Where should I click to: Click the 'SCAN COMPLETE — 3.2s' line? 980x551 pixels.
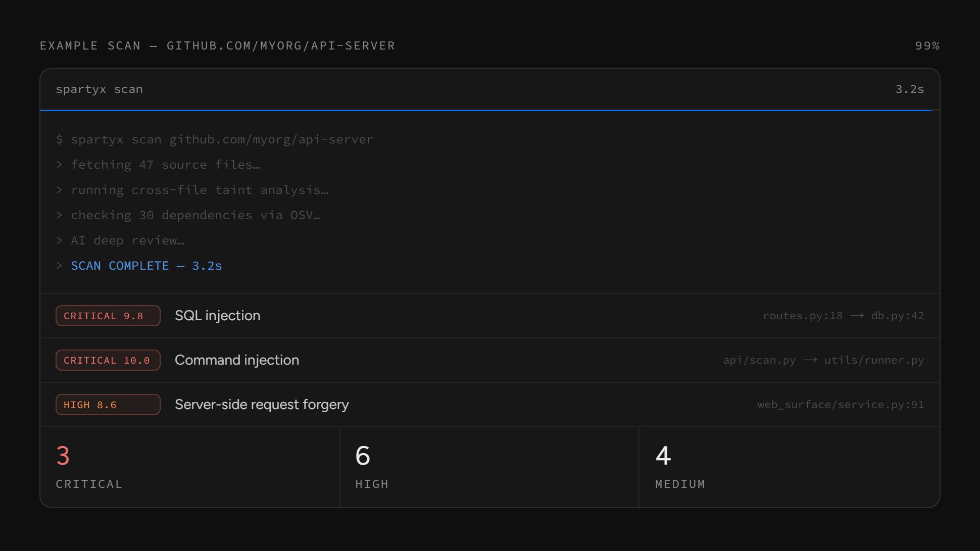(x=146, y=266)
